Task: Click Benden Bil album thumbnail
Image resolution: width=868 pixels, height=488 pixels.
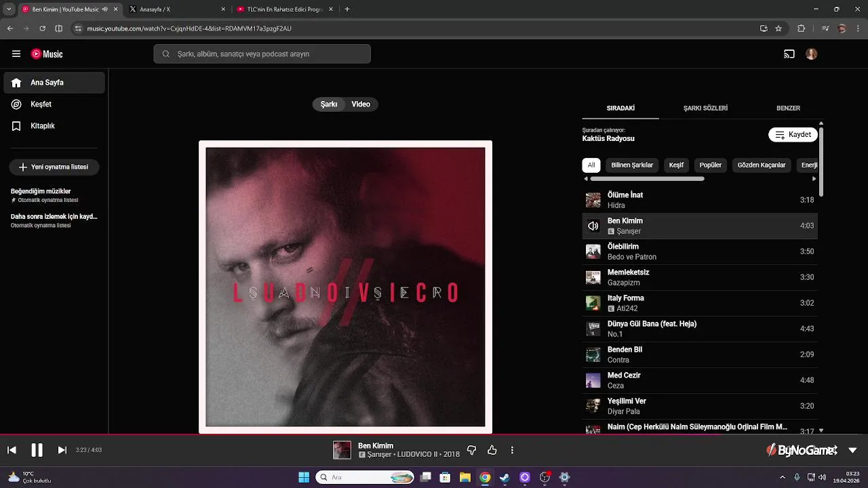Action: tap(593, 354)
